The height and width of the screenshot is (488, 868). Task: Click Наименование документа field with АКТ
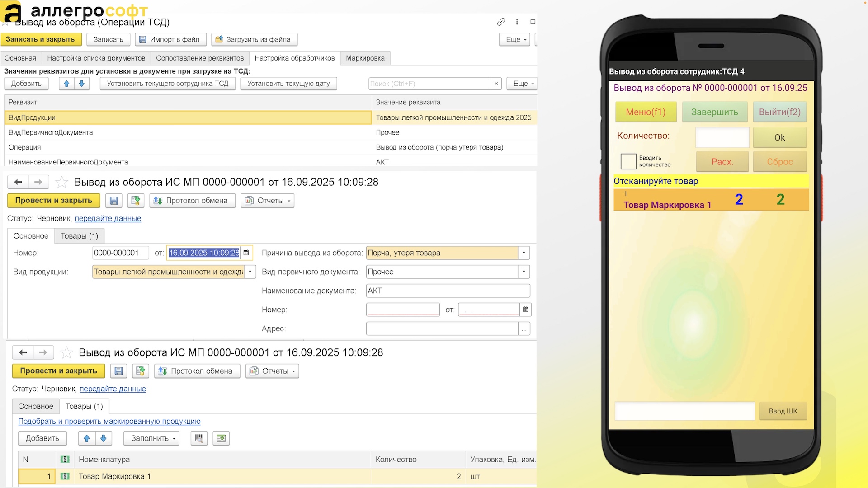tap(448, 291)
